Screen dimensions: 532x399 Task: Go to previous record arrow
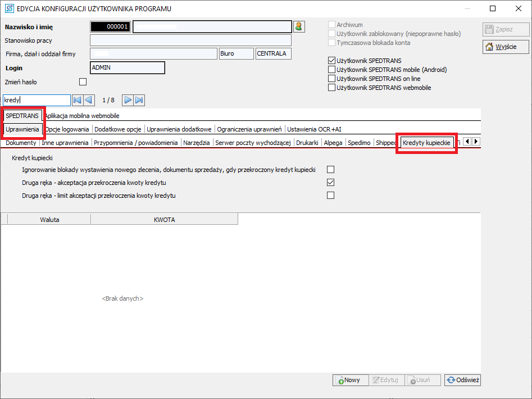click(x=89, y=100)
